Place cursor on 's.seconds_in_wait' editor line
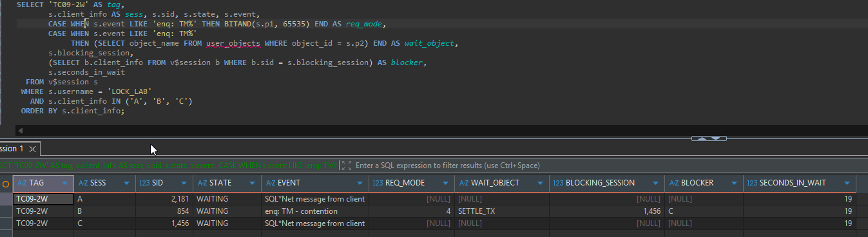868x237 pixels. point(86,72)
